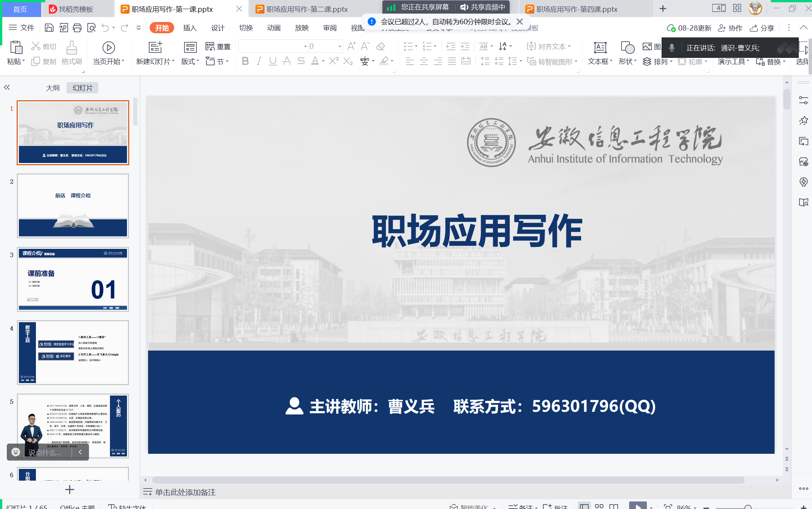The image size is (812, 509).
Task: Click the Paste clipboard icon
Action: [x=16, y=48]
